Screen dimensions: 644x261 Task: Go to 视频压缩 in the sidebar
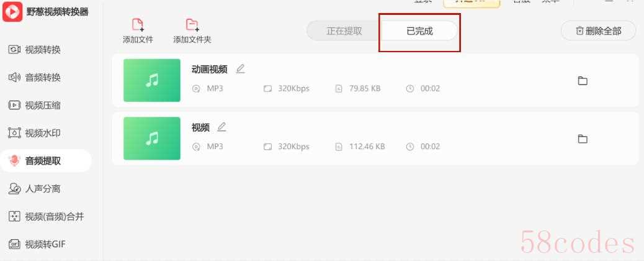pos(35,106)
